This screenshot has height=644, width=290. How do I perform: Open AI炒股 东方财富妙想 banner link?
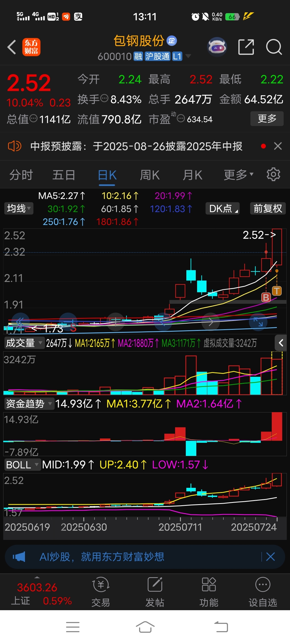pyautogui.click(x=102, y=557)
